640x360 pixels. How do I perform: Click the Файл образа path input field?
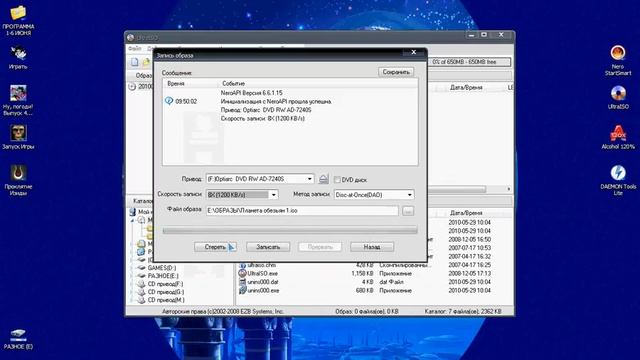(302, 211)
